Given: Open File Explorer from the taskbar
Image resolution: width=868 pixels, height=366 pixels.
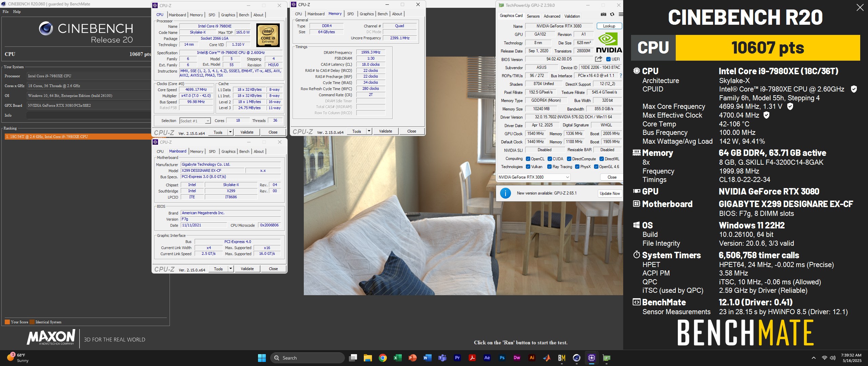Looking at the screenshot, I should pos(368,358).
